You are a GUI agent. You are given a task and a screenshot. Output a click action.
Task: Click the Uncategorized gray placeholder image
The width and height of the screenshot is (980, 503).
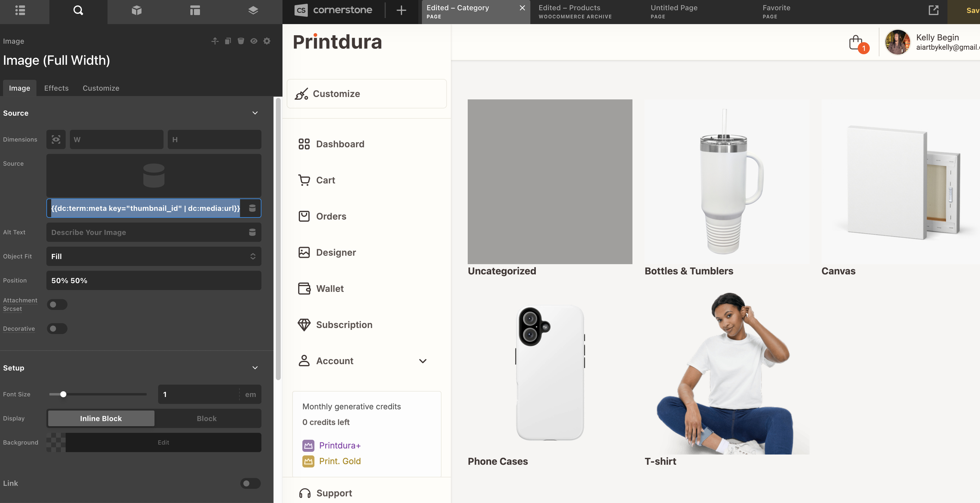550,182
